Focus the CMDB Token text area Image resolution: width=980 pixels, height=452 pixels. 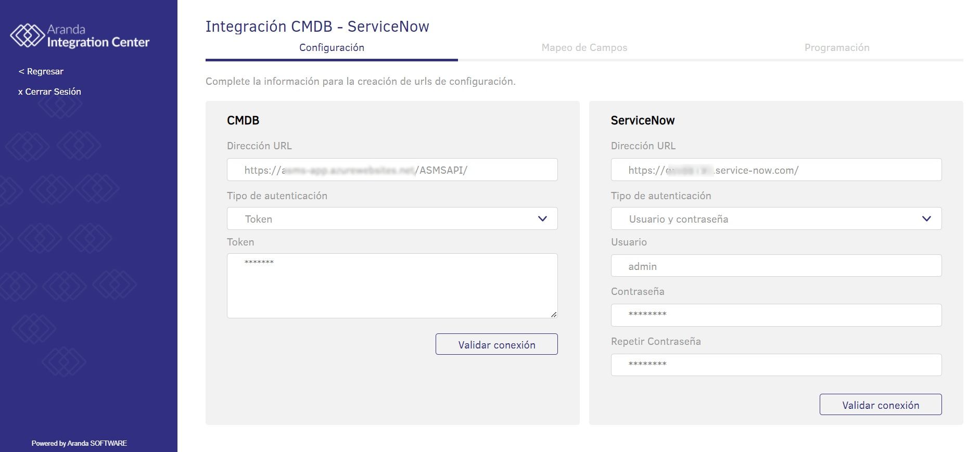coord(392,286)
